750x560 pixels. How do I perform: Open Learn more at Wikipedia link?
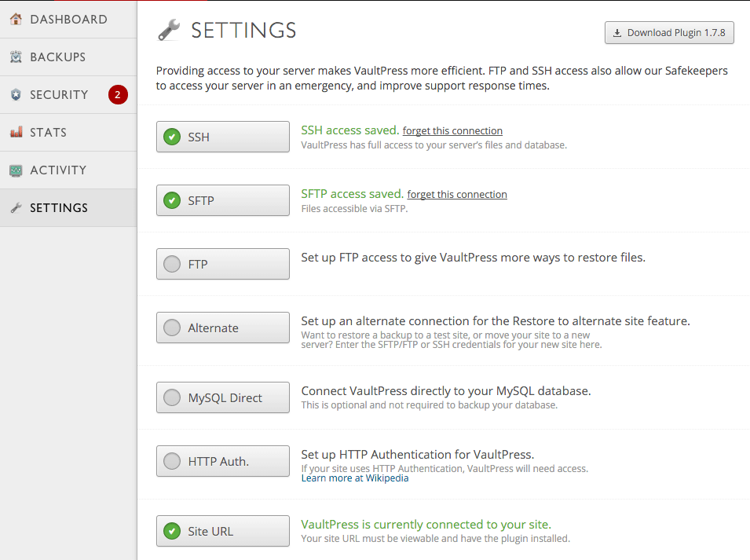(x=355, y=478)
